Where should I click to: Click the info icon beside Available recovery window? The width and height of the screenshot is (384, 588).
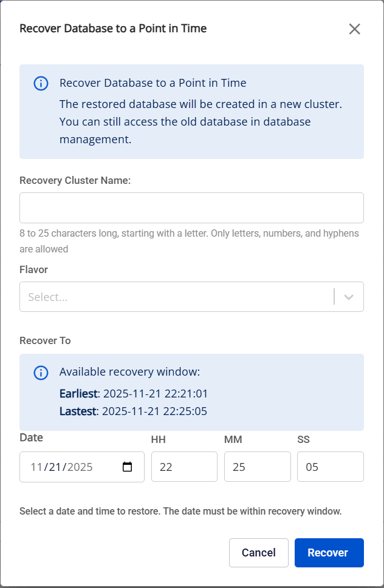(41, 372)
